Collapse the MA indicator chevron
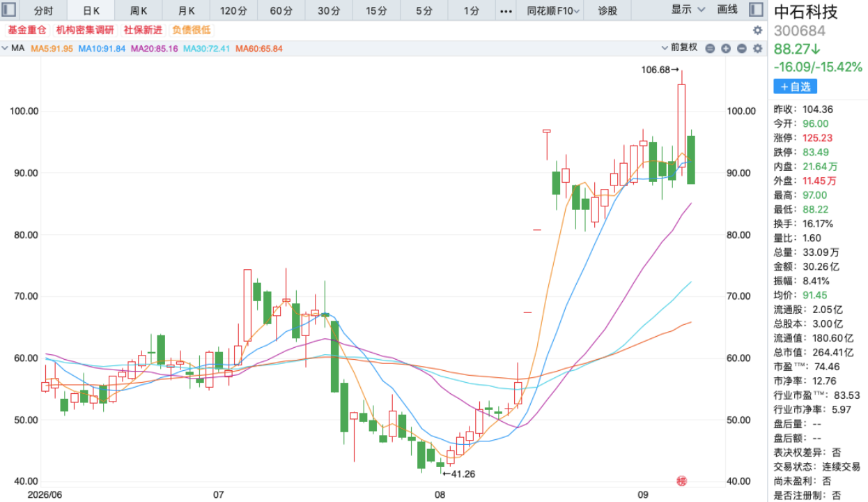 [x=5, y=48]
